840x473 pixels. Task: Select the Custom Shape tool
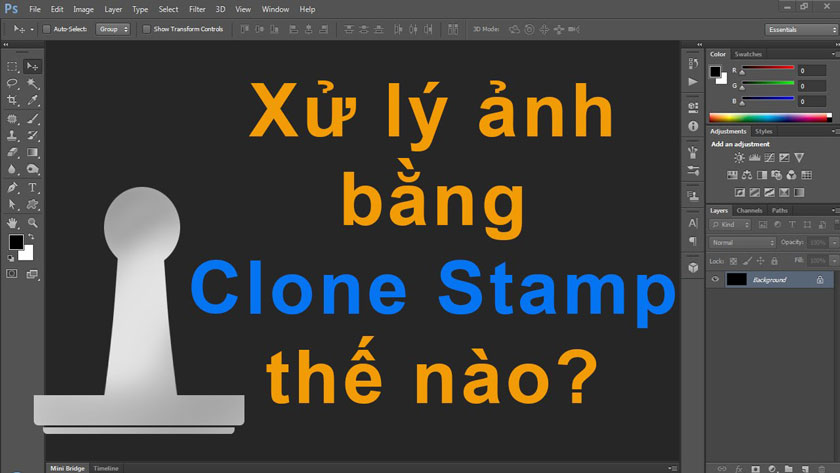pos(33,205)
